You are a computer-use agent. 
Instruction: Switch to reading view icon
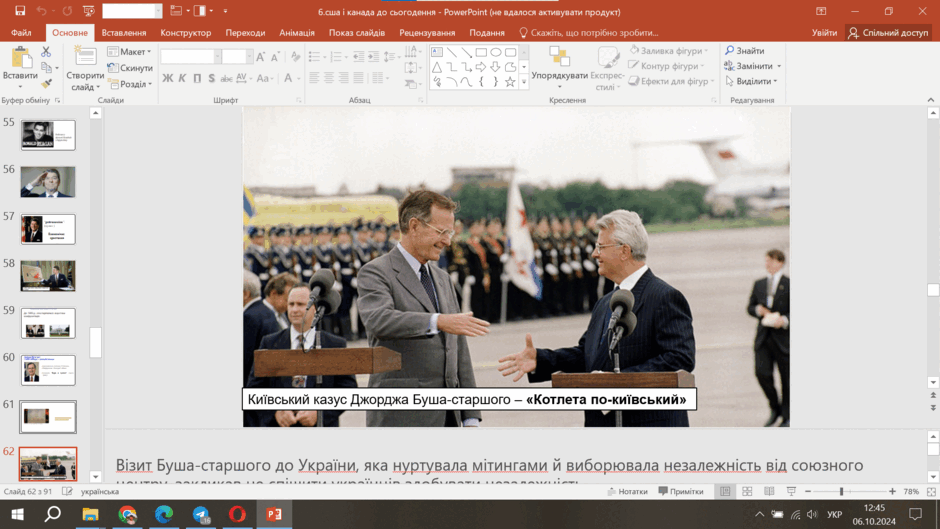tap(769, 491)
